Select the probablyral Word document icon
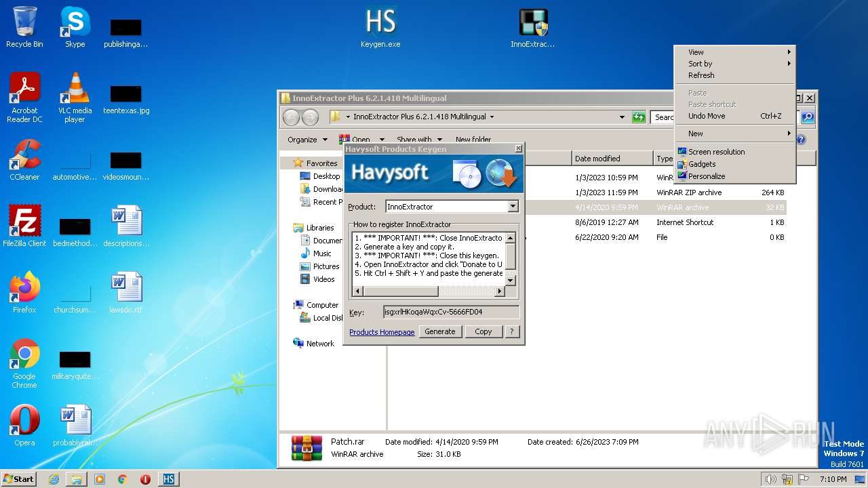The width and height of the screenshot is (868, 488). tap(75, 426)
